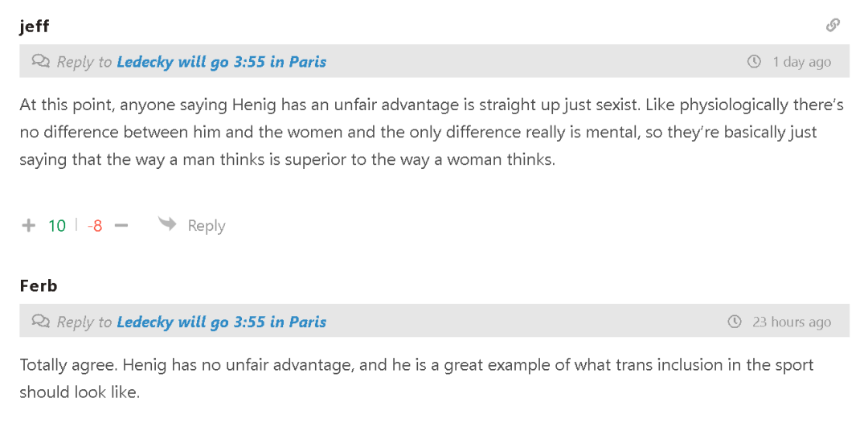
Task: Open the "Ledecky will go 3:55 in Paris" link in jeff's comment
Action: [x=221, y=62]
